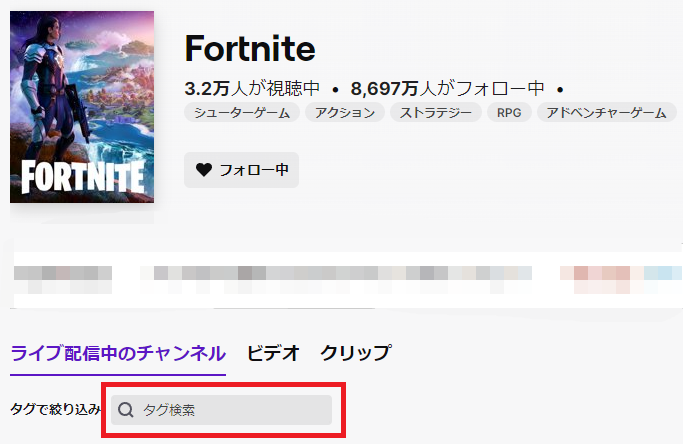The image size is (683, 444).
Task: Click the 8,697万人がフォロー中 follower count
Action: pyautogui.click(x=448, y=87)
